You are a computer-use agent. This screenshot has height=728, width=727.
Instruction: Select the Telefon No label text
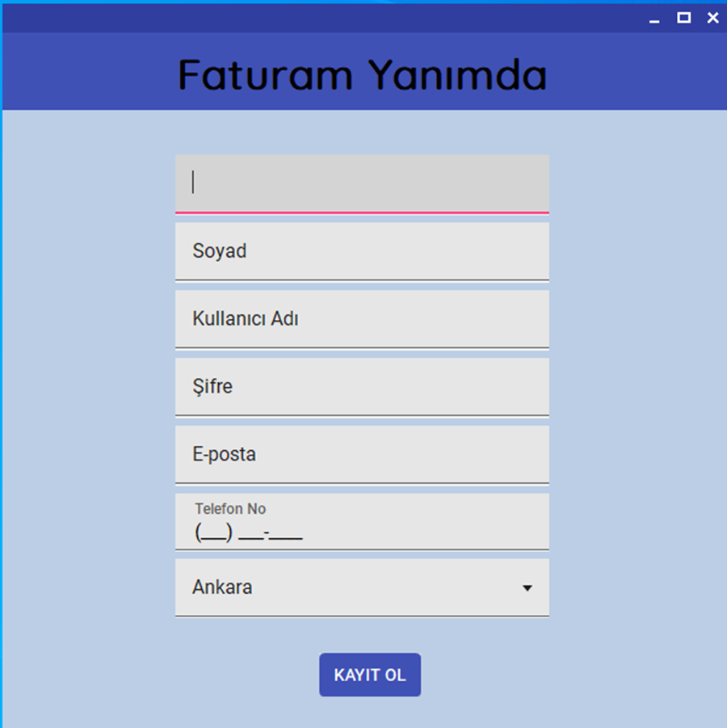pos(229,508)
